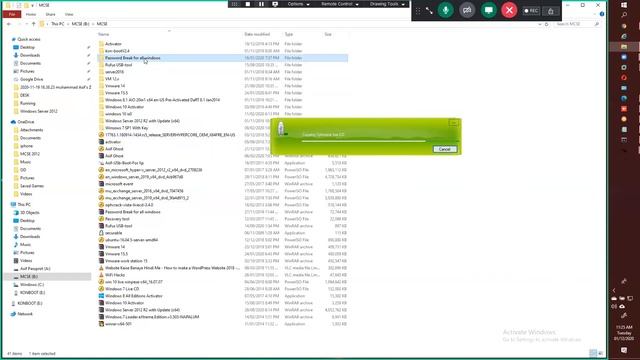The width and height of the screenshot is (640, 360).
Task: Click the Back navigation arrow
Action: click(x=9, y=24)
